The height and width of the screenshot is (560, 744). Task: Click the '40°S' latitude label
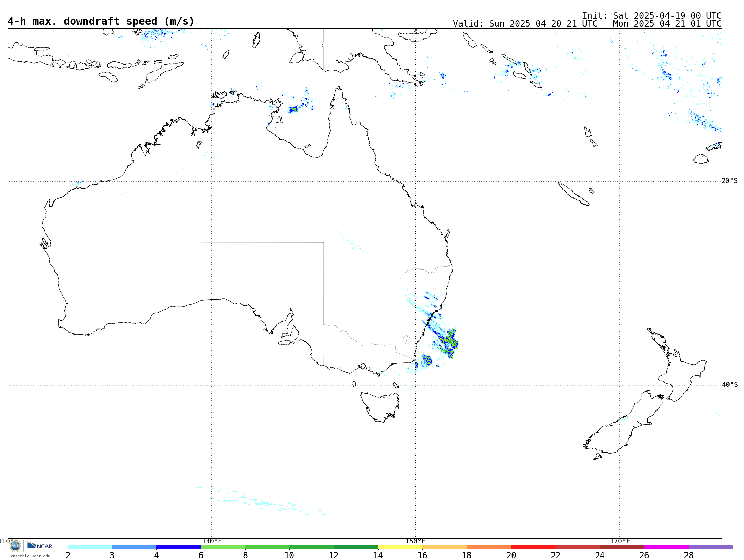(x=730, y=385)
